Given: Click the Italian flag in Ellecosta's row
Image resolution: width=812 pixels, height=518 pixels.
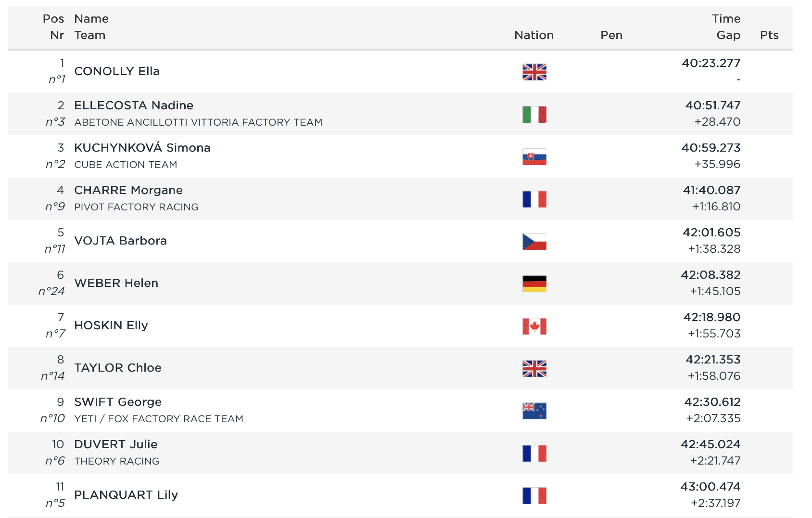Looking at the screenshot, I should tap(534, 115).
